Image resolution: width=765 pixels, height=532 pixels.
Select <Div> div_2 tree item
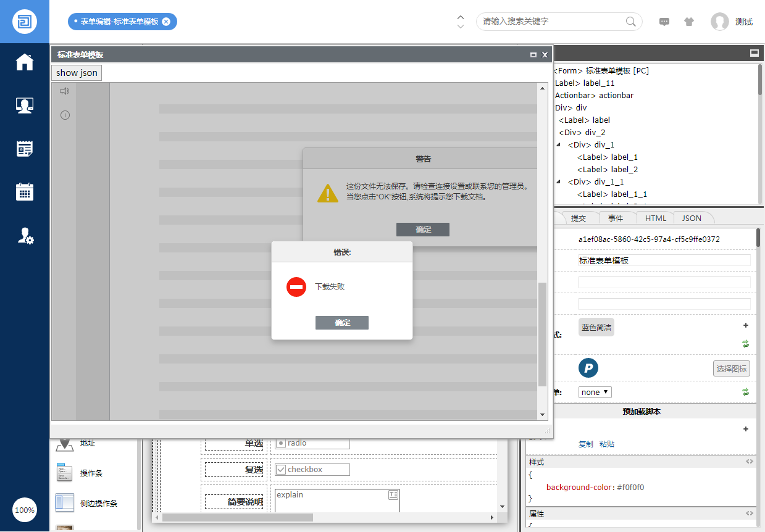[x=582, y=133]
